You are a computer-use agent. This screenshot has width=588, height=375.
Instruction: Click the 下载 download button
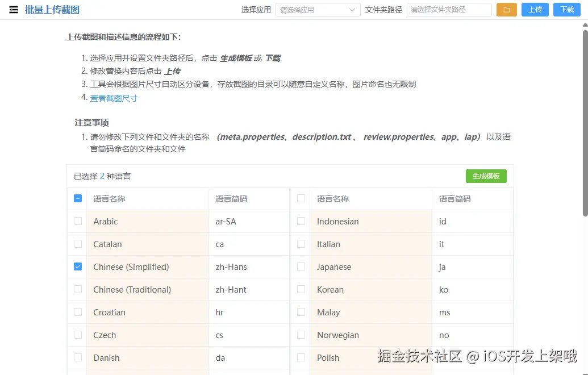[567, 9]
